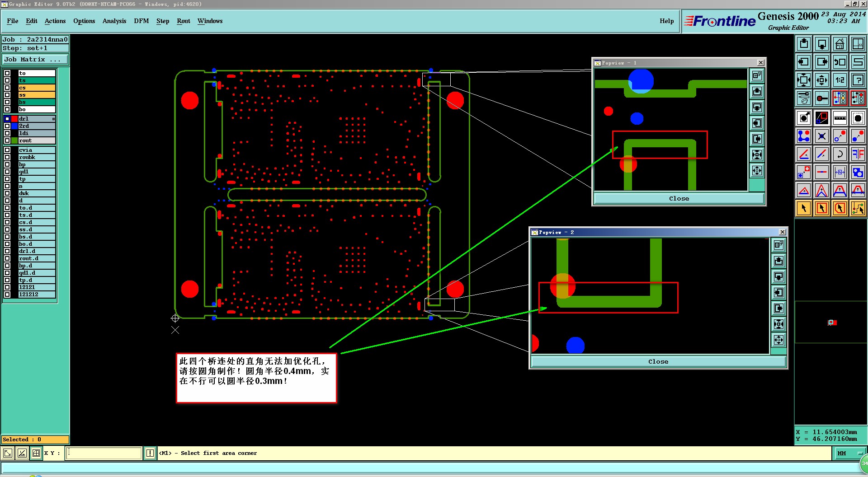The image size is (868, 477).
Task: Open the Analysis menu
Action: pyautogui.click(x=114, y=21)
